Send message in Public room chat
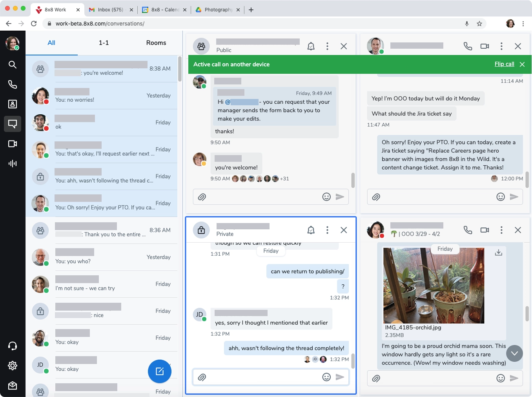 point(340,197)
